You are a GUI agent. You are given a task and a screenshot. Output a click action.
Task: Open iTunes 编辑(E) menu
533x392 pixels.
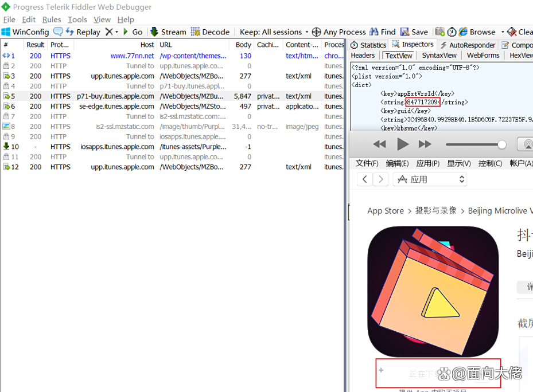point(398,163)
